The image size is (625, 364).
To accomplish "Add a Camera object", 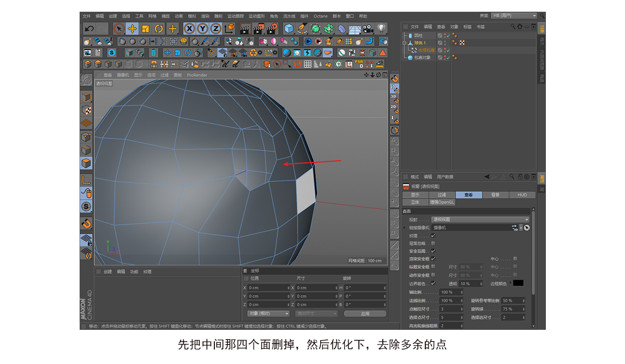I will (x=368, y=29).
